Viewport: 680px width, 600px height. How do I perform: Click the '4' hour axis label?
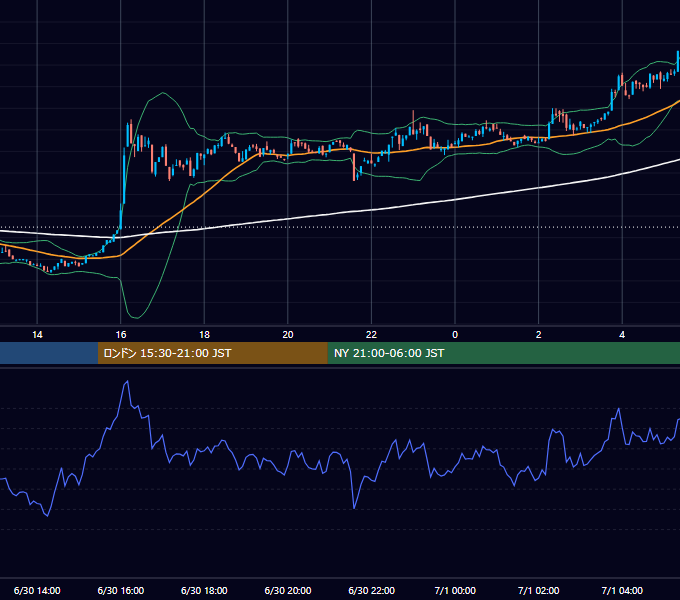click(x=622, y=335)
